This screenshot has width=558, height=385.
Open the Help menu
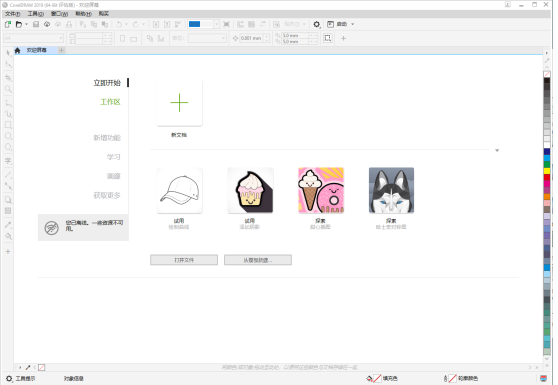click(83, 14)
